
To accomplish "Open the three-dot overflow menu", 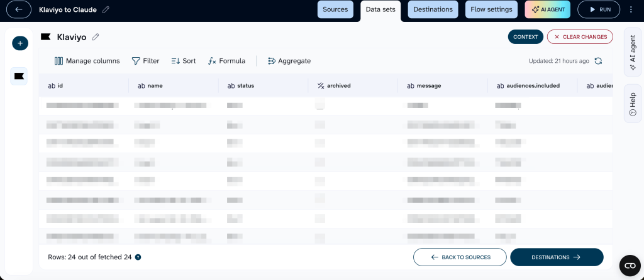I will pyautogui.click(x=631, y=9).
